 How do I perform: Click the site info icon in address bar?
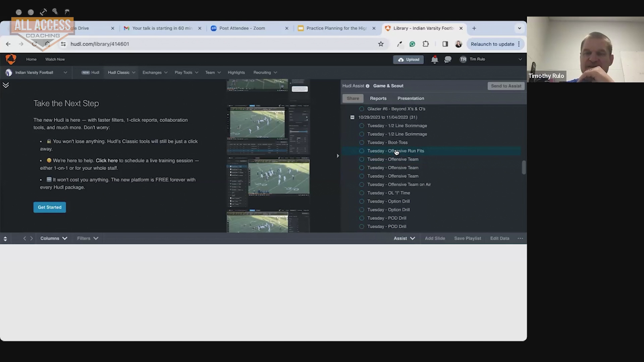click(63, 44)
